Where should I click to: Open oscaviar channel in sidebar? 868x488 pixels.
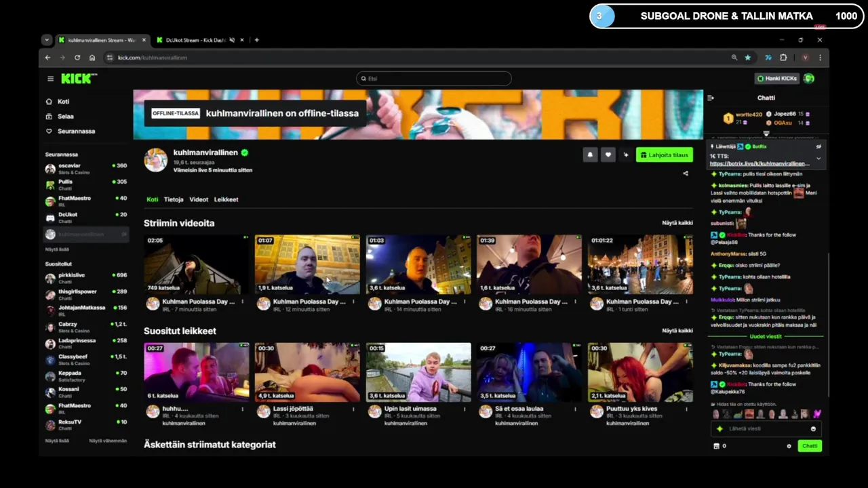[86, 167]
